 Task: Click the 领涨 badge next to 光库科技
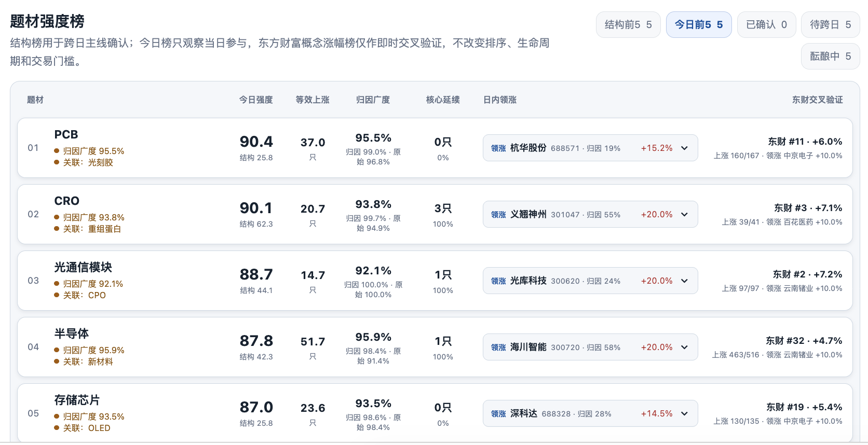[498, 281]
